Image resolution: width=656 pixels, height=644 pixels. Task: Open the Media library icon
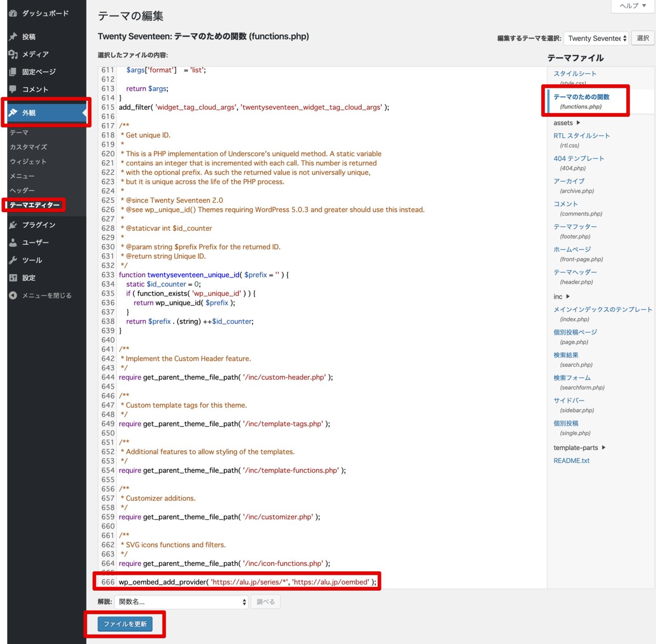click(x=13, y=54)
